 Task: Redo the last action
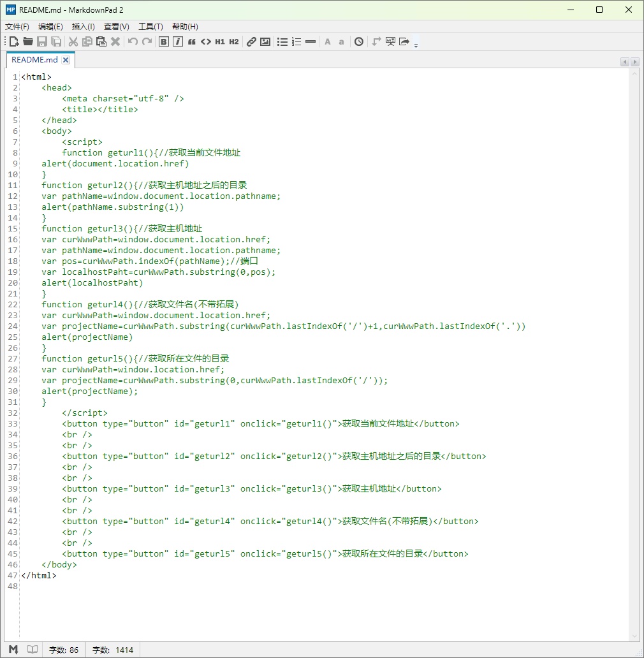tap(147, 41)
